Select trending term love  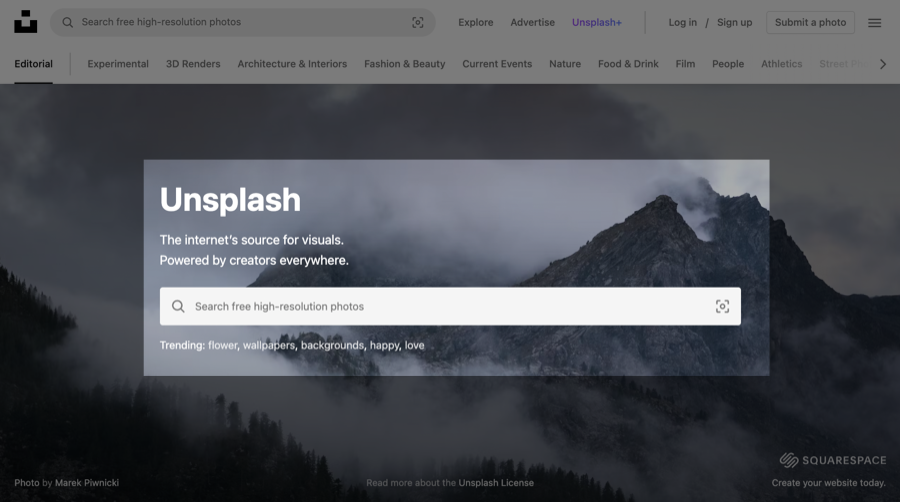point(414,345)
